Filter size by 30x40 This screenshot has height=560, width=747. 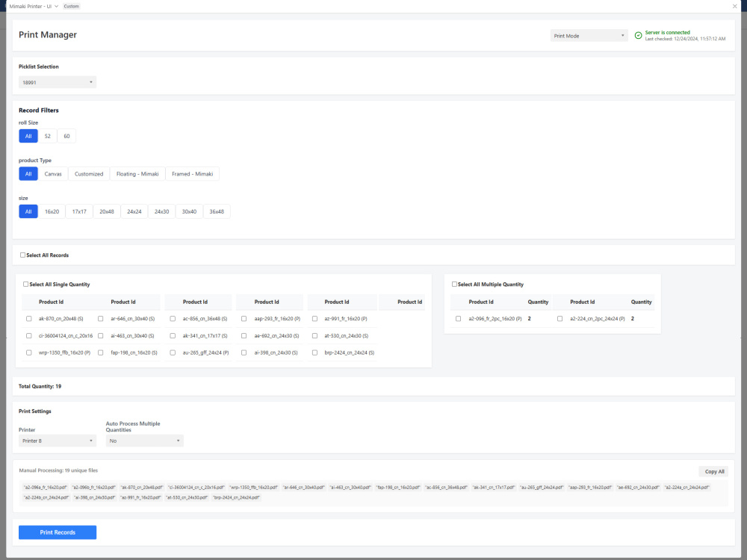pyautogui.click(x=189, y=211)
